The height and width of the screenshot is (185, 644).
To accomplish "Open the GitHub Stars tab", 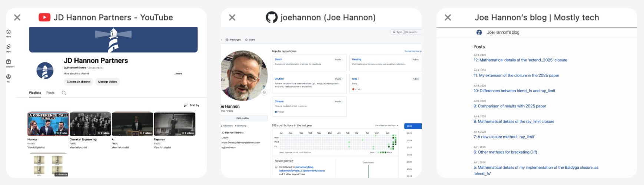I will pyautogui.click(x=250, y=40).
